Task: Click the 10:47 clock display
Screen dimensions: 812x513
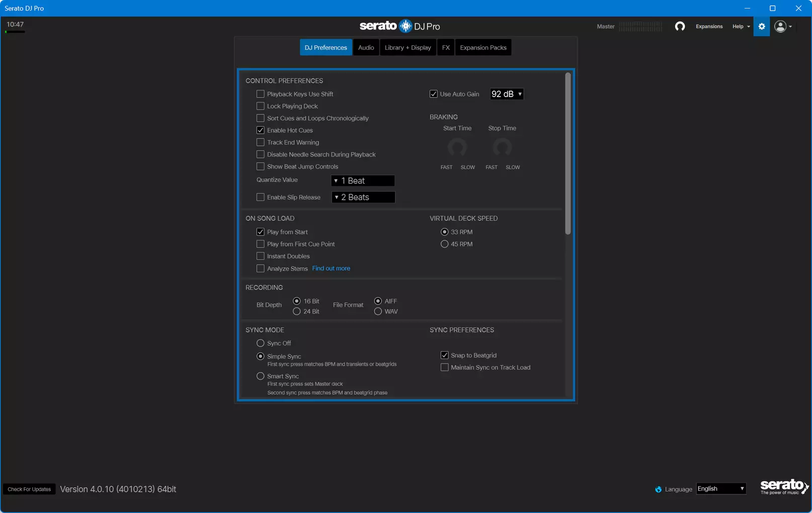Action: [x=15, y=24]
